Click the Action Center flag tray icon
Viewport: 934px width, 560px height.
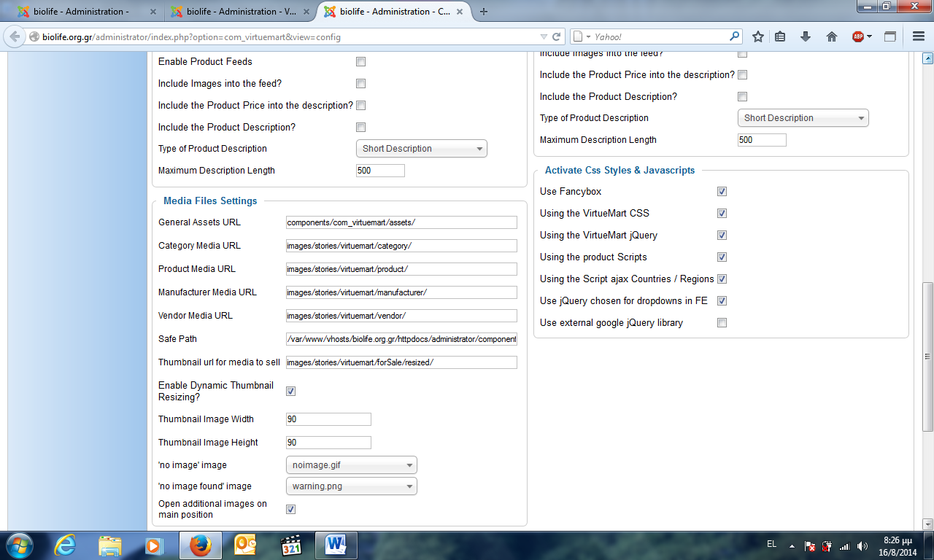point(810,545)
